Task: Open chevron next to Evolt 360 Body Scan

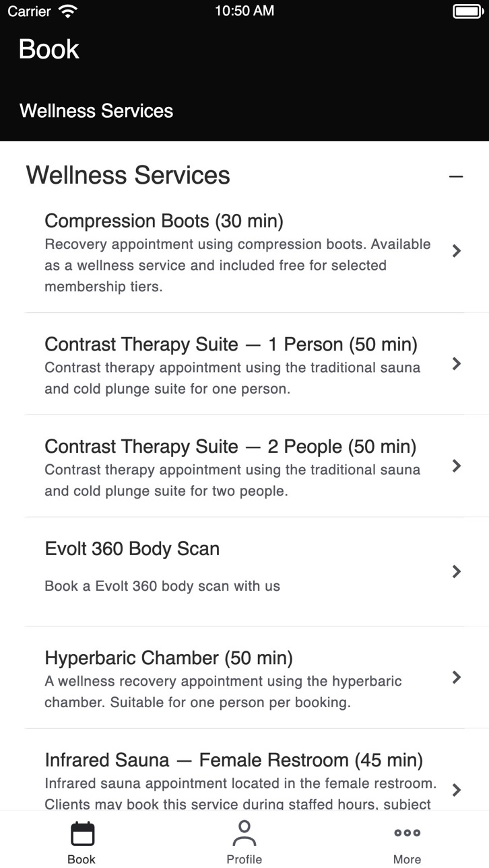Action: click(x=457, y=571)
